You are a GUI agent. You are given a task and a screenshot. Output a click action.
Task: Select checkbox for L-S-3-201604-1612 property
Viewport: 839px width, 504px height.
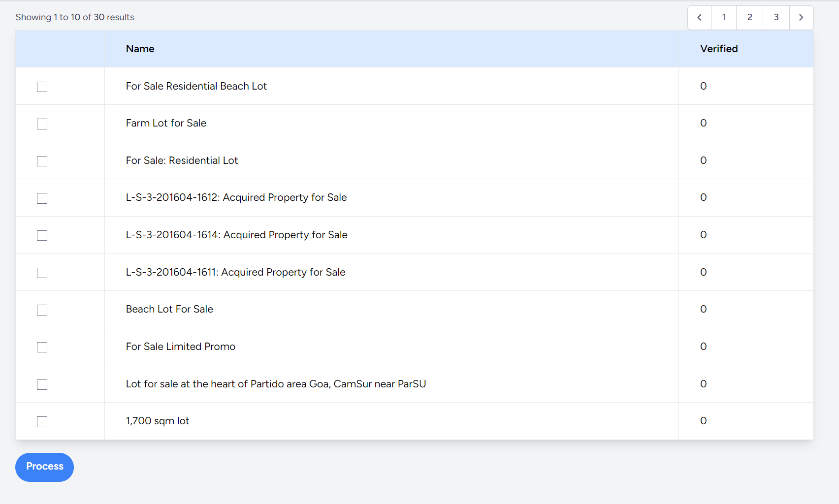[x=42, y=198]
